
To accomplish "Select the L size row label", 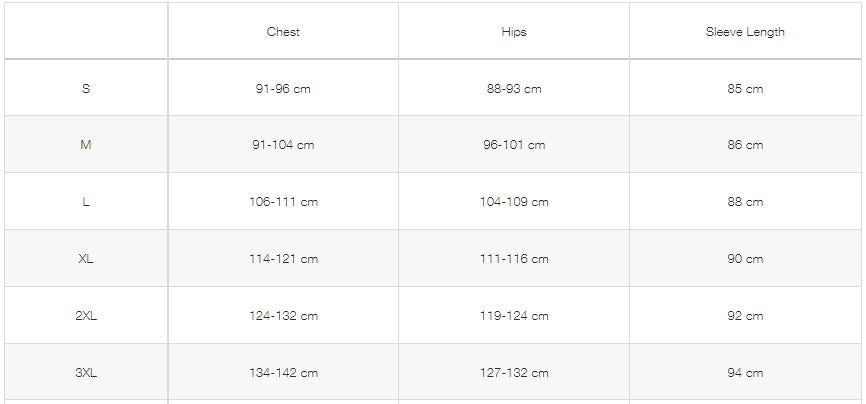I will [x=86, y=202].
